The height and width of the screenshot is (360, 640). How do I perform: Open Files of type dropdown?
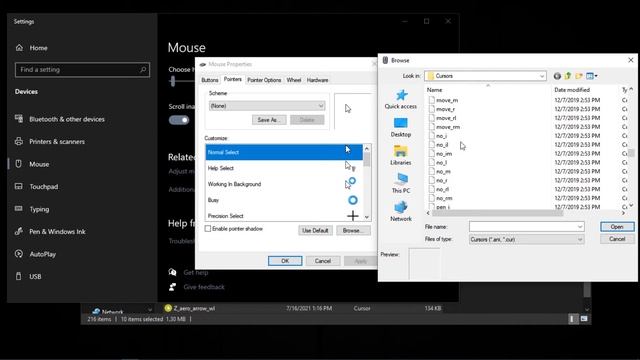click(x=527, y=240)
